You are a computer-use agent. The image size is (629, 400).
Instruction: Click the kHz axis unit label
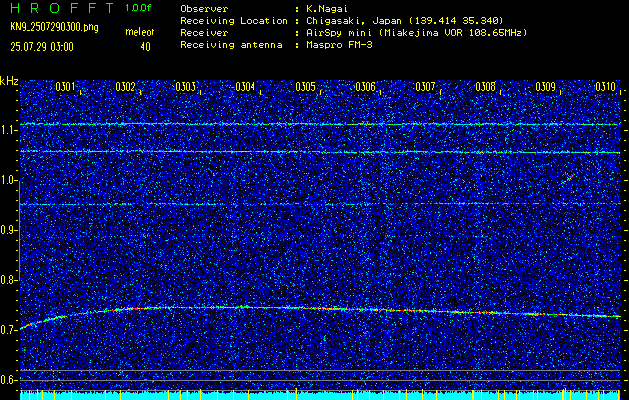pos(9,81)
